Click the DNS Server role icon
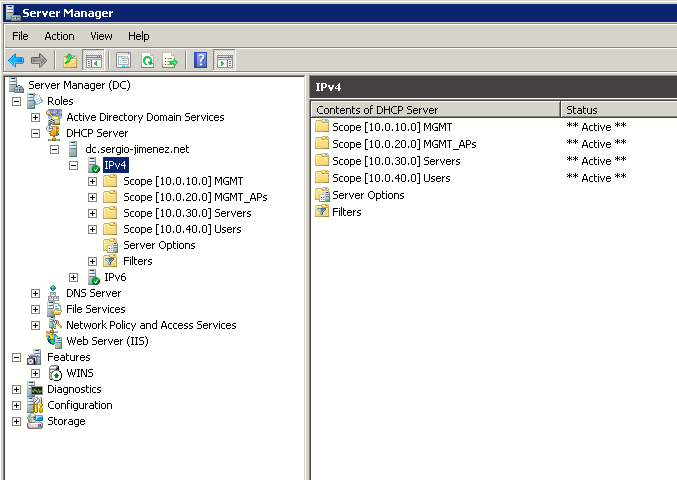 click(x=53, y=293)
